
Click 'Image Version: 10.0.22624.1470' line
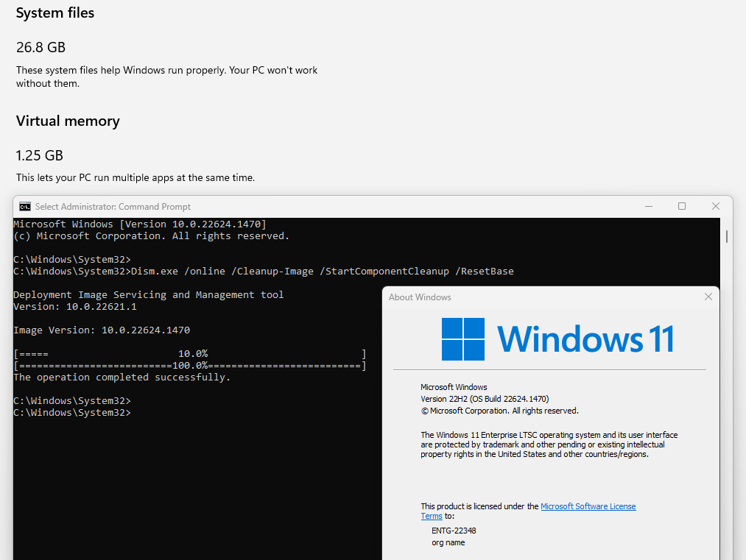click(x=102, y=330)
